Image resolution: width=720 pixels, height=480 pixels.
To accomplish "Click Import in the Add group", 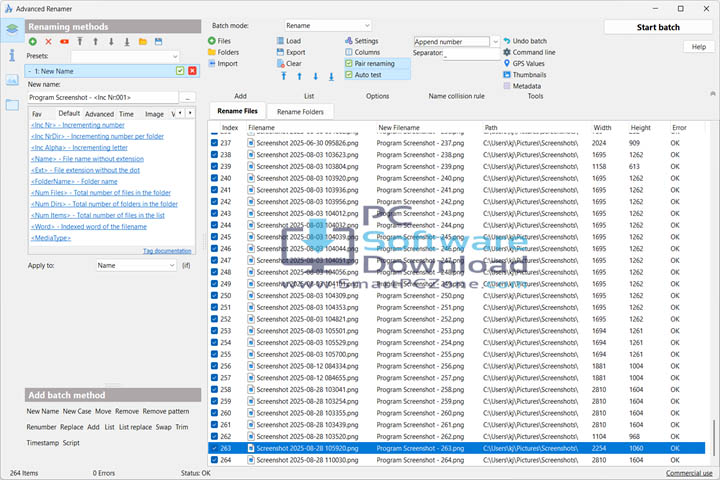I will tap(223, 64).
